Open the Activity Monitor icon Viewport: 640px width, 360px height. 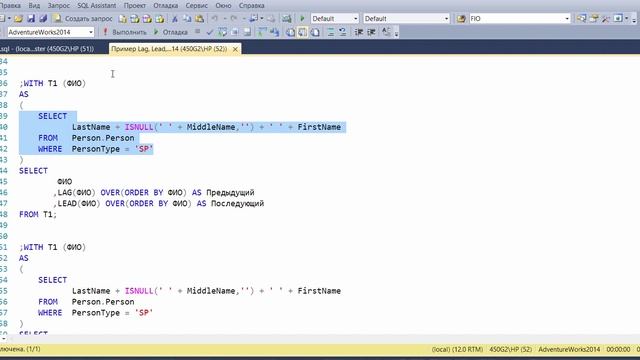pyautogui.click(x=287, y=18)
